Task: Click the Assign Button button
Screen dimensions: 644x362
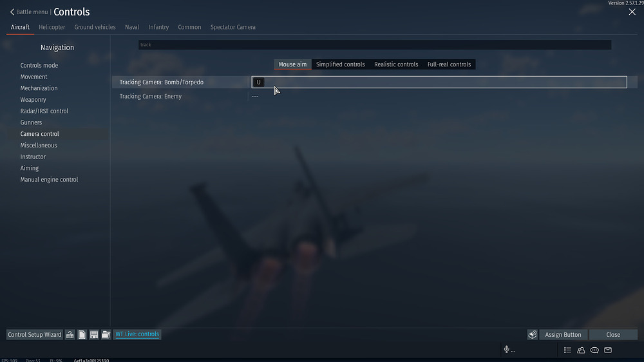Action: [563, 334]
